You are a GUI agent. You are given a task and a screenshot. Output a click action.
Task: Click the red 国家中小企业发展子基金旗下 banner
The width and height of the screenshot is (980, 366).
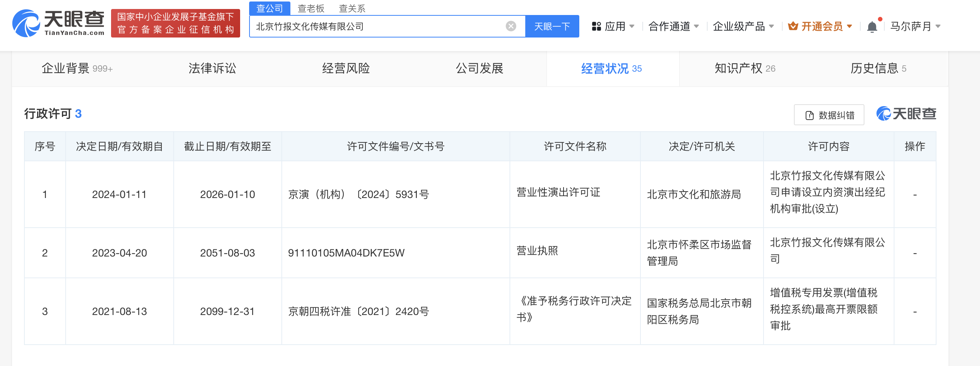pyautogui.click(x=175, y=23)
